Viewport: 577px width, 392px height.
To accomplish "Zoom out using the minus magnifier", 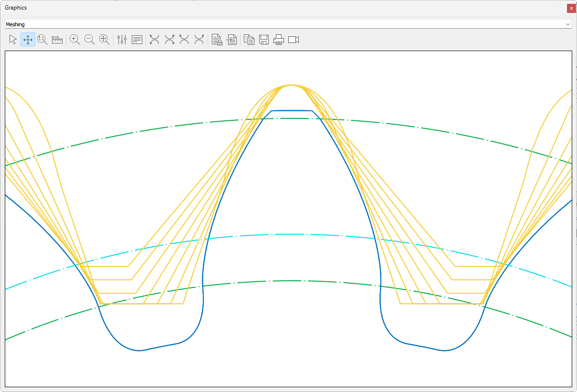I will coord(89,40).
